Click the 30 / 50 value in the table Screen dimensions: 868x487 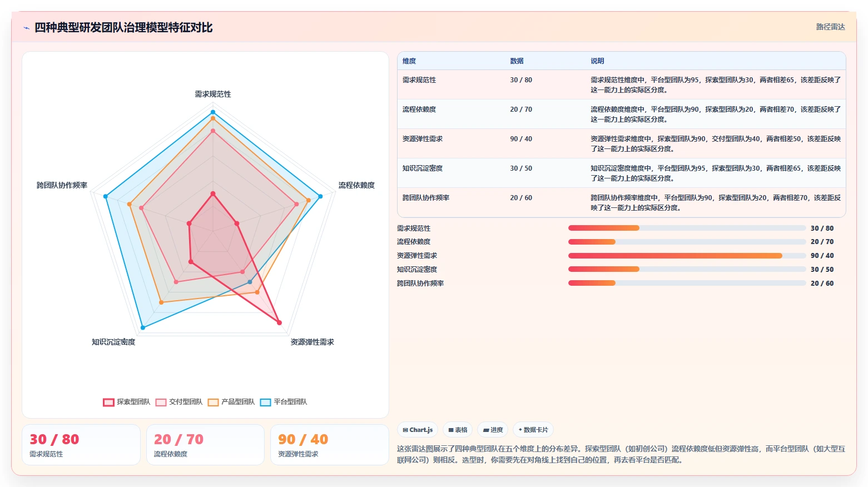tap(521, 168)
